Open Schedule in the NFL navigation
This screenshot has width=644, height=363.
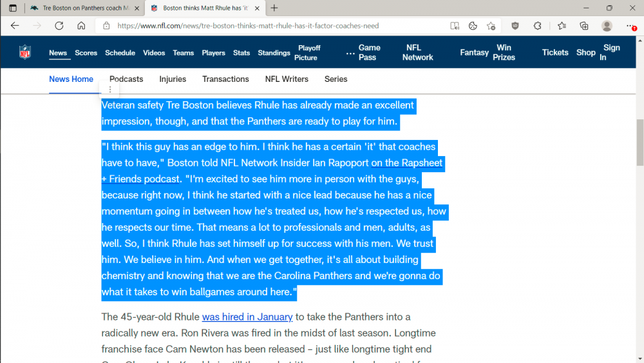(120, 53)
